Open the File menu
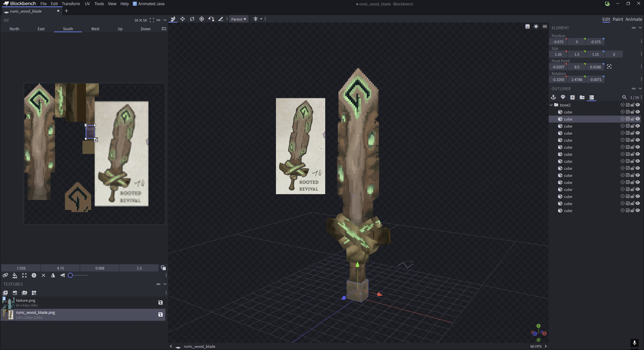 point(43,4)
